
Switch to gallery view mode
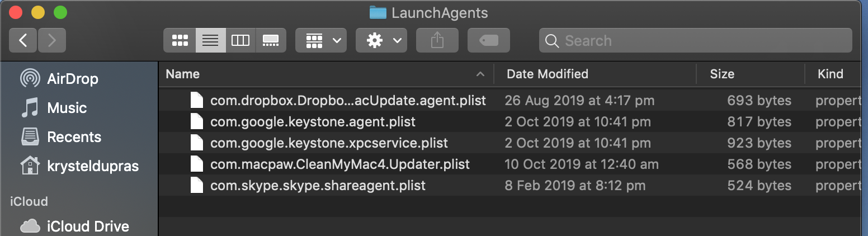[x=271, y=40]
